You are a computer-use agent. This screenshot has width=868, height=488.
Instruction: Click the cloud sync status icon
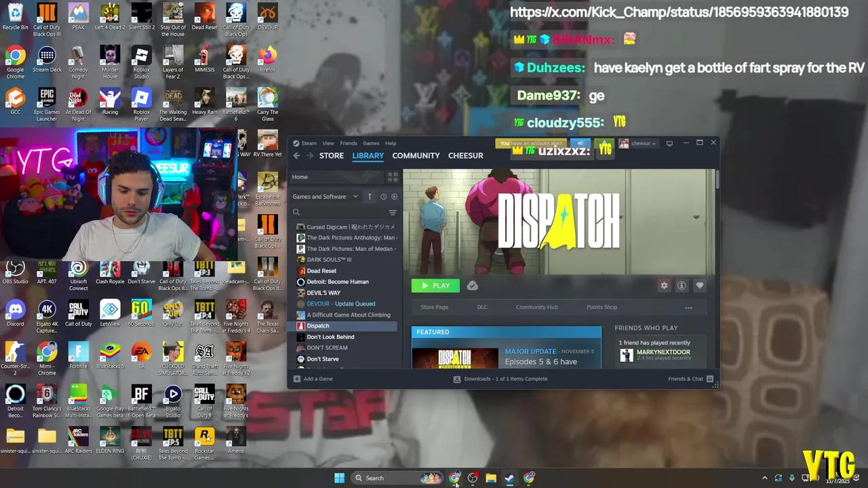(x=473, y=285)
